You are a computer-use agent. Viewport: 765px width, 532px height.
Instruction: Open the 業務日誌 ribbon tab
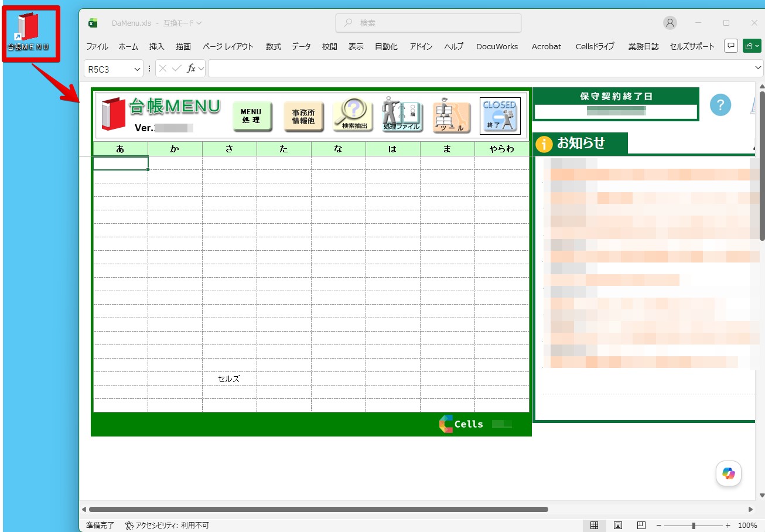(x=644, y=46)
